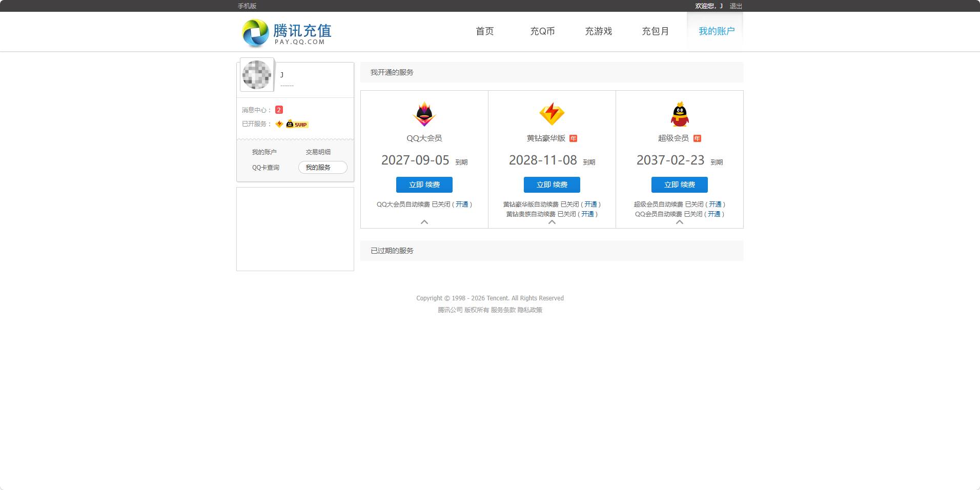
Task: Click the SVIP badge in sidebar
Action: 297,124
